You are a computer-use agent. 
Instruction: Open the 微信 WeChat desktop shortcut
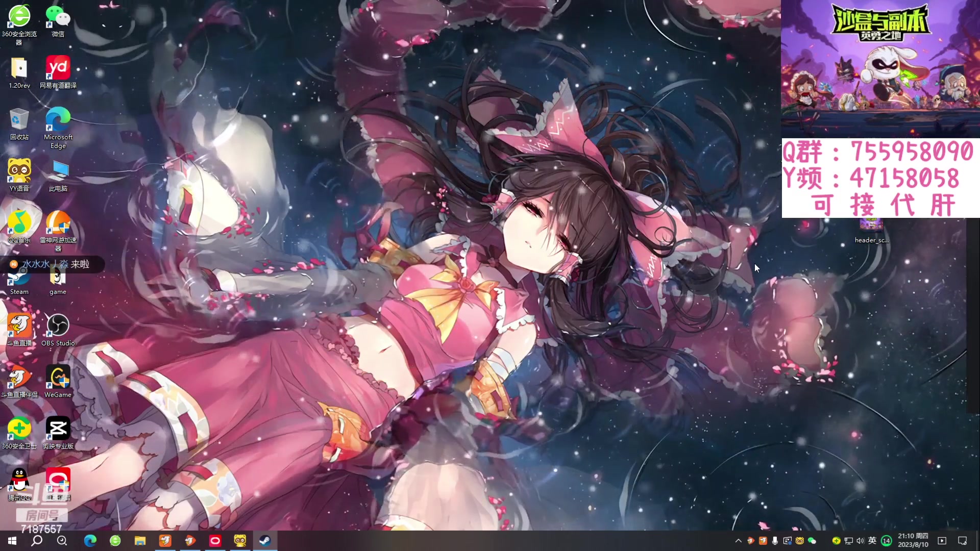point(58,21)
